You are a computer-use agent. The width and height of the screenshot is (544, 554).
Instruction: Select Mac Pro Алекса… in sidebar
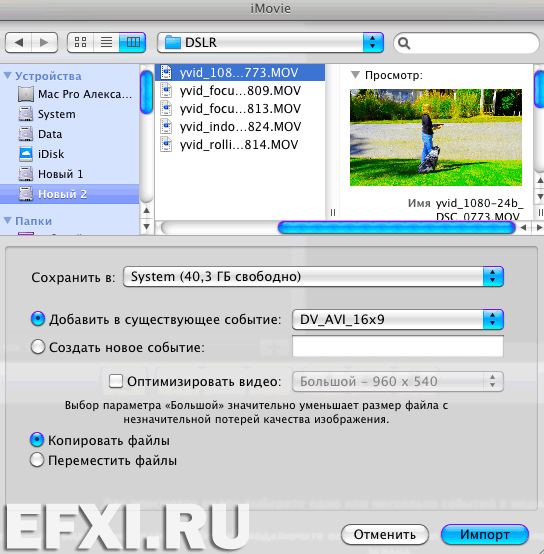pos(70,94)
